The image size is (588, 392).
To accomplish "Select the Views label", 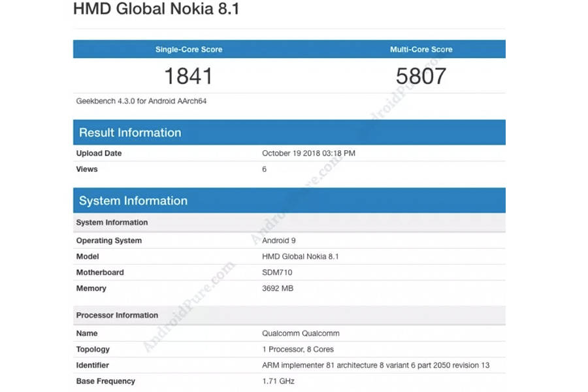I will 87,169.
